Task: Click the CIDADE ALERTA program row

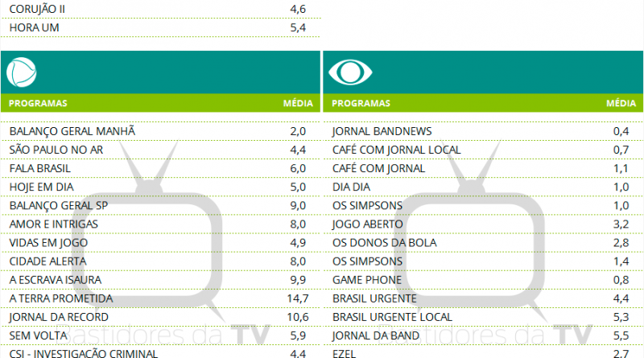Action: click(x=47, y=261)
